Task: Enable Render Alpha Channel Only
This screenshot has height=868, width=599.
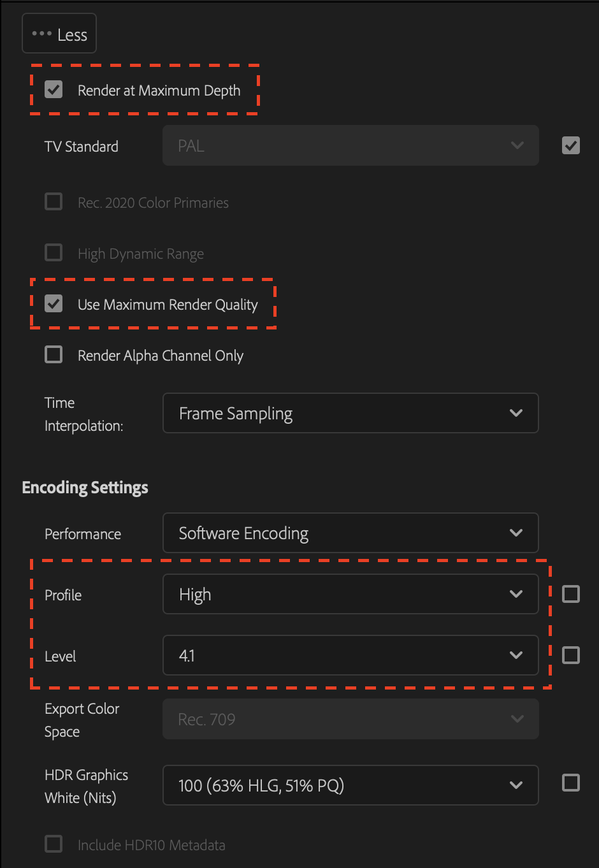Action: point(54,354)
